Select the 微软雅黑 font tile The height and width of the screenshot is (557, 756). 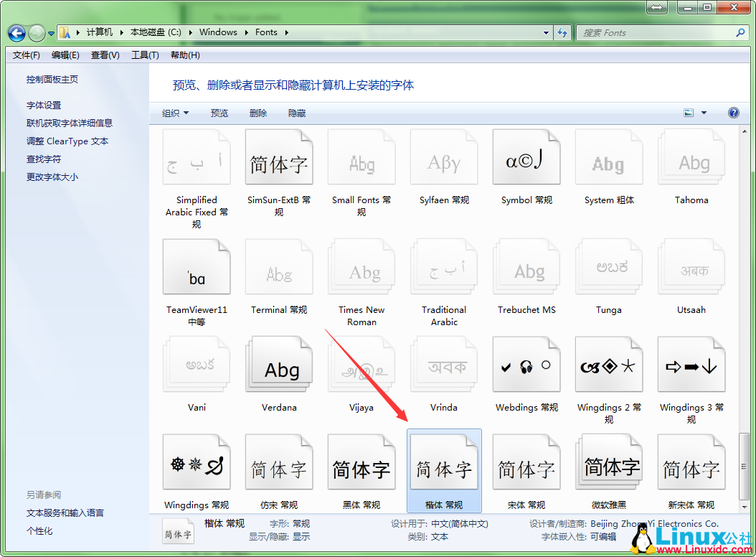pyautogui.click(x=609, y=462)
